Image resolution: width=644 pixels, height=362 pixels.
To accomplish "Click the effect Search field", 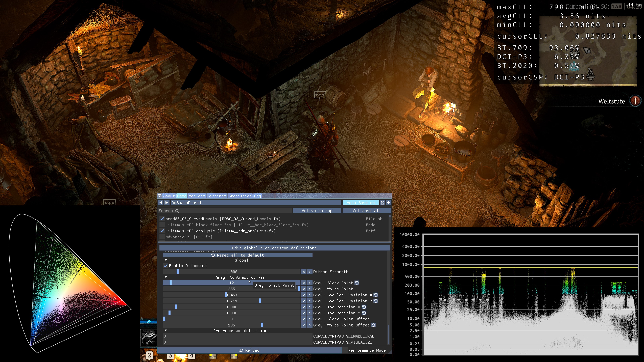I will [225, 211].
